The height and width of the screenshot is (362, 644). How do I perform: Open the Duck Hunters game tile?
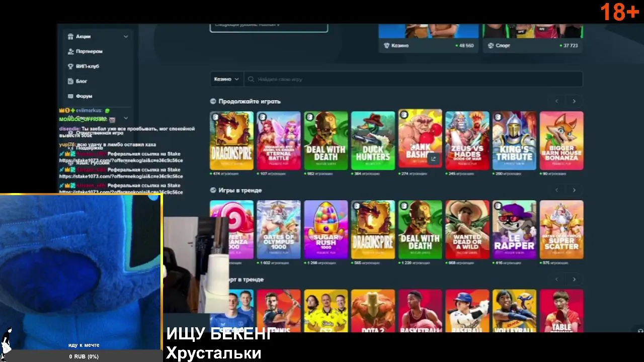pyautogui.click(x=373, y=140)
